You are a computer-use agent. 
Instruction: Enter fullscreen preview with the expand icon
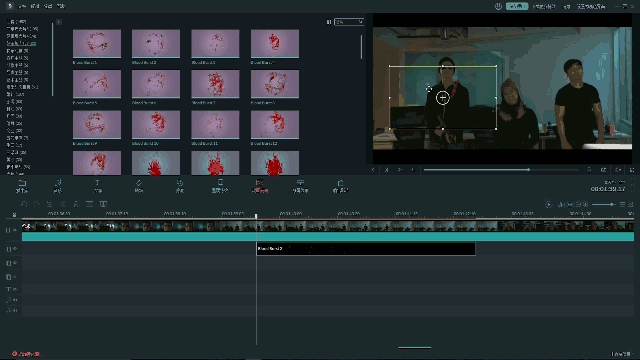point(632,170)
